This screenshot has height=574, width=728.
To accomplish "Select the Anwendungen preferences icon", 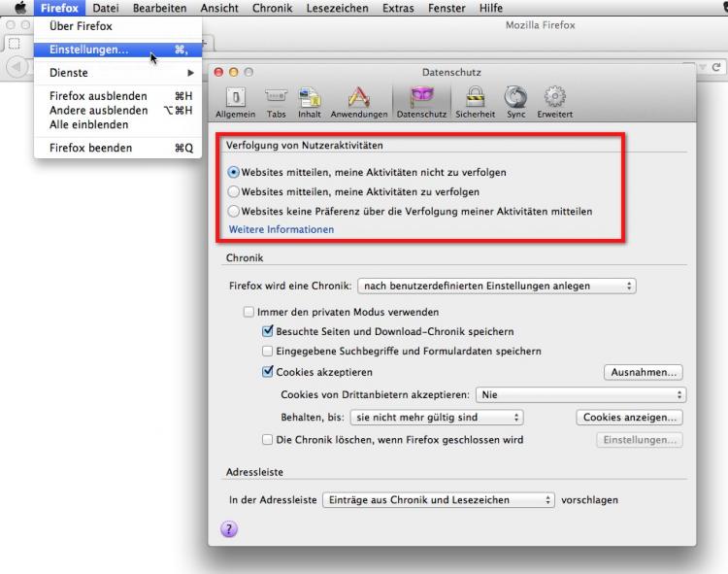I will [358, 101].
